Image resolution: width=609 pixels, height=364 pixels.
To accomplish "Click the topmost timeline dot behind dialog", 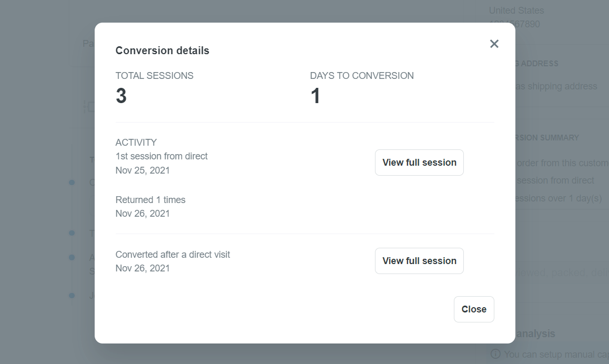I will [x=72, y=183].
